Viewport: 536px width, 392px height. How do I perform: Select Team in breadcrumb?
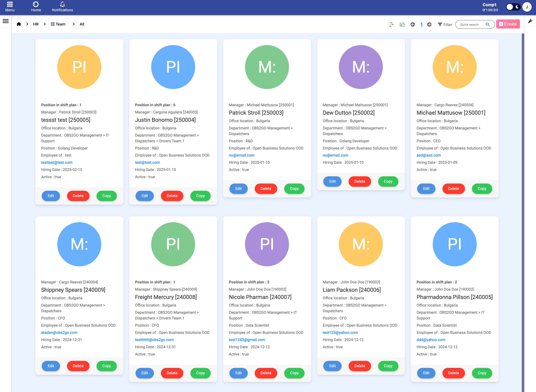pos(58,24)
